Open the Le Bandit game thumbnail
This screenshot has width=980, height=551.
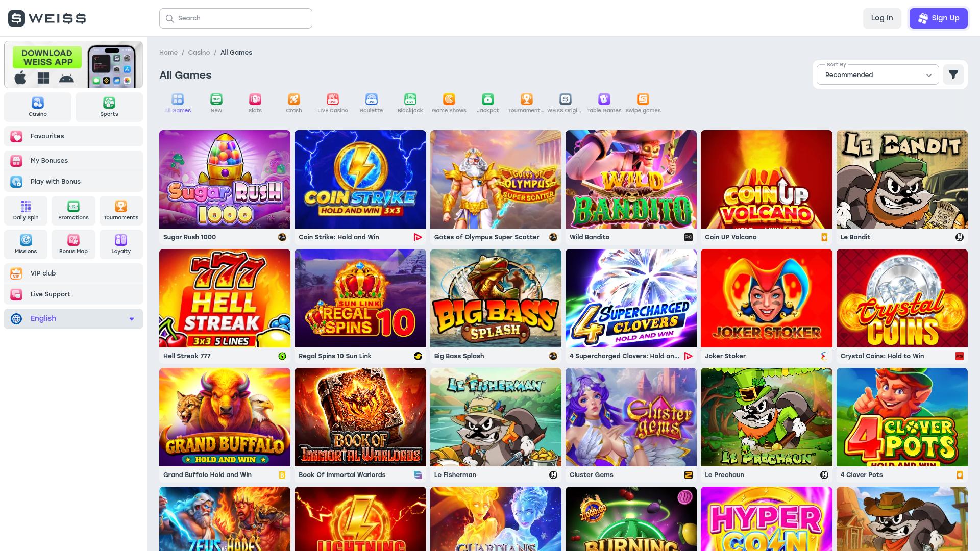point(902,179)
